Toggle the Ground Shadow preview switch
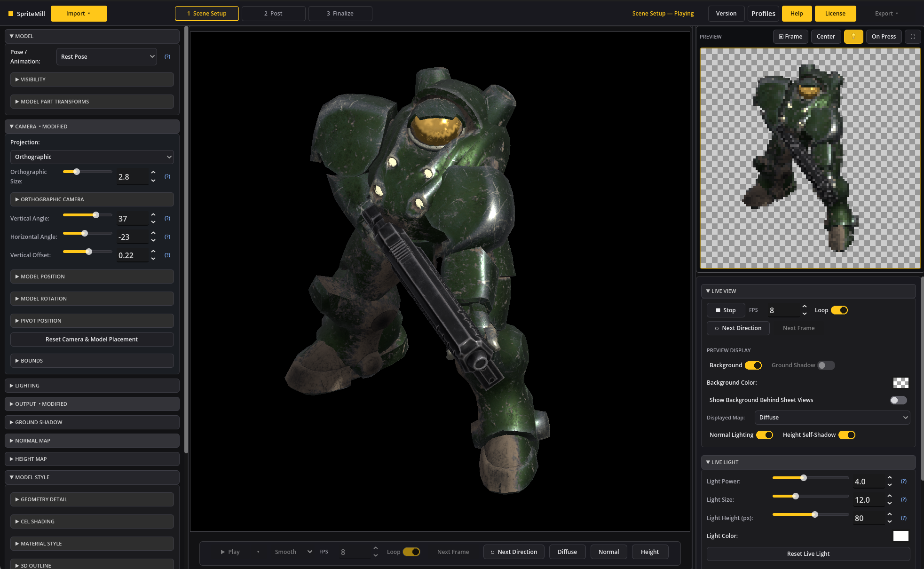924x569 pixels. click(x=826, y=365)
